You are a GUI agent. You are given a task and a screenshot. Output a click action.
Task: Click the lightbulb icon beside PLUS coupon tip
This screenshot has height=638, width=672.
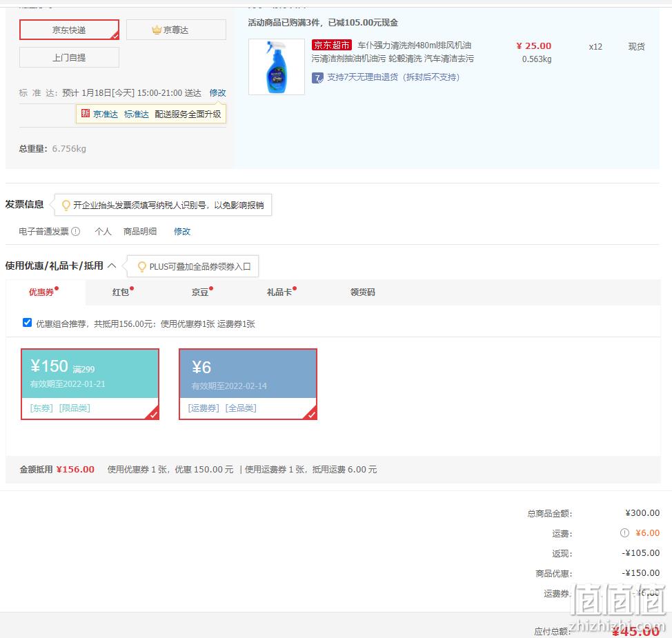(142, 266)
